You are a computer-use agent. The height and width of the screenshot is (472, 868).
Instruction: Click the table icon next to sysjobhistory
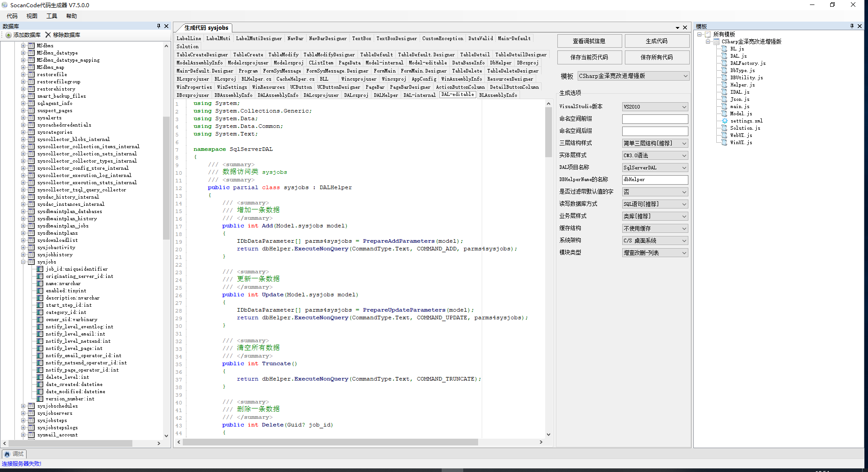tap(31, 254)
